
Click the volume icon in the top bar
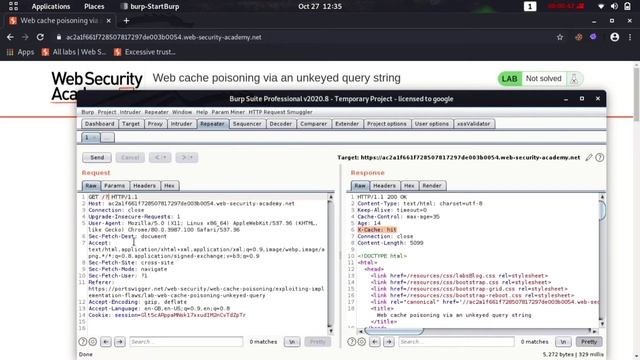tap(614, 7)
